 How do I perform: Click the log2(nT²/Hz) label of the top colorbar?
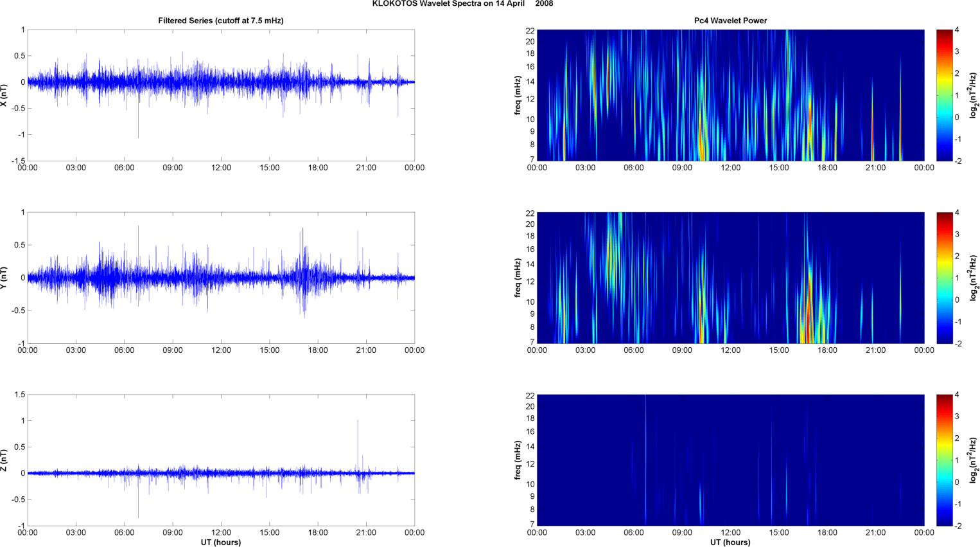point(974,95)
